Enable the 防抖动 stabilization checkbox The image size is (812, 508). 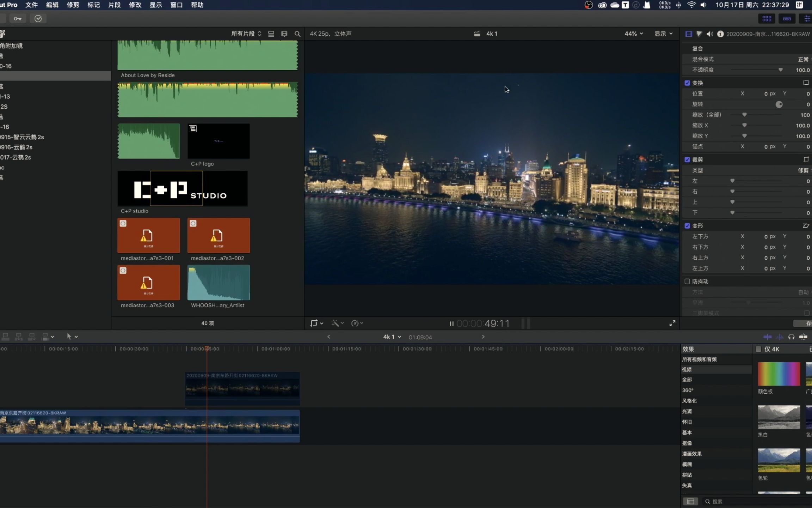pos(687,282)
